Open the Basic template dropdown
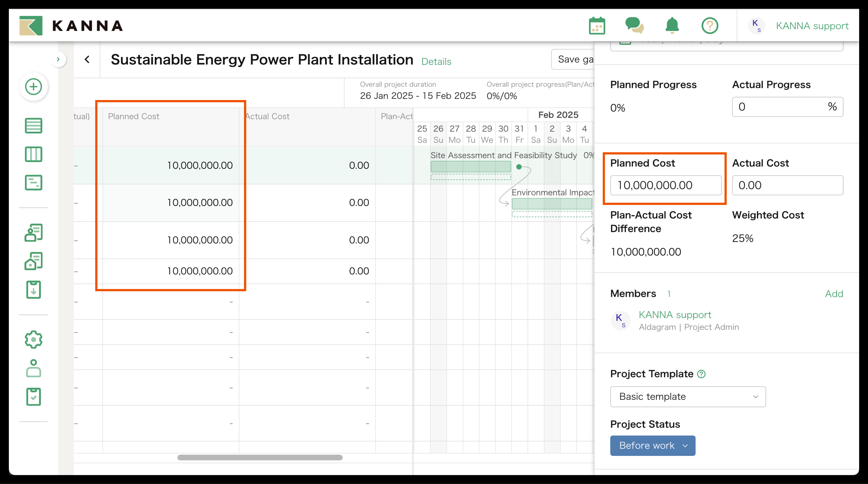The image size is (868, 484). (x=687, y=396)
